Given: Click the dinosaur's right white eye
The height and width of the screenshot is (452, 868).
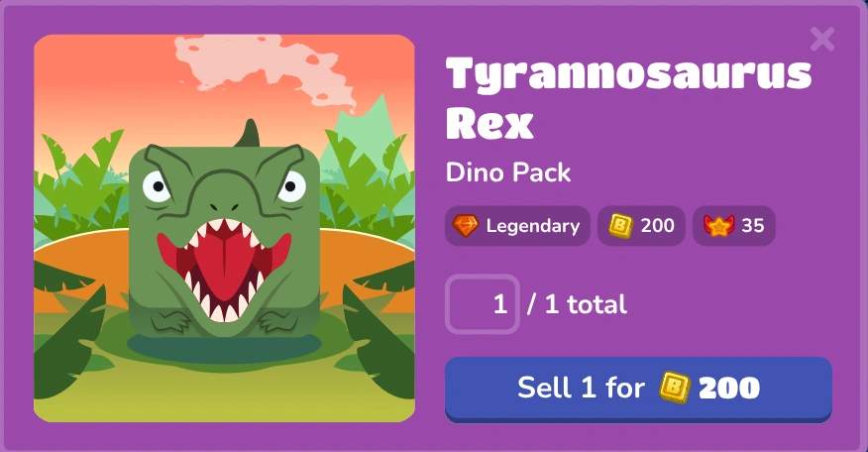Looking at the screenshot, I should [291, 186].
